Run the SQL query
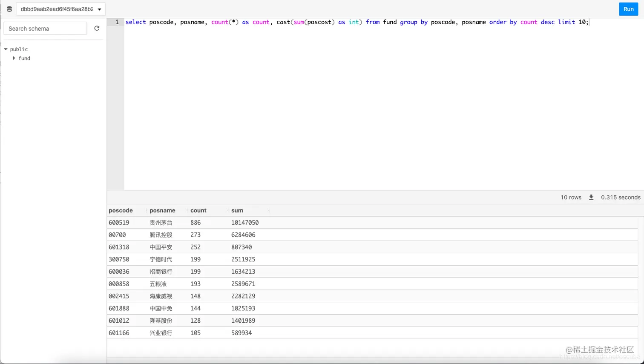644x364 pixels. (x=628, y=9)
